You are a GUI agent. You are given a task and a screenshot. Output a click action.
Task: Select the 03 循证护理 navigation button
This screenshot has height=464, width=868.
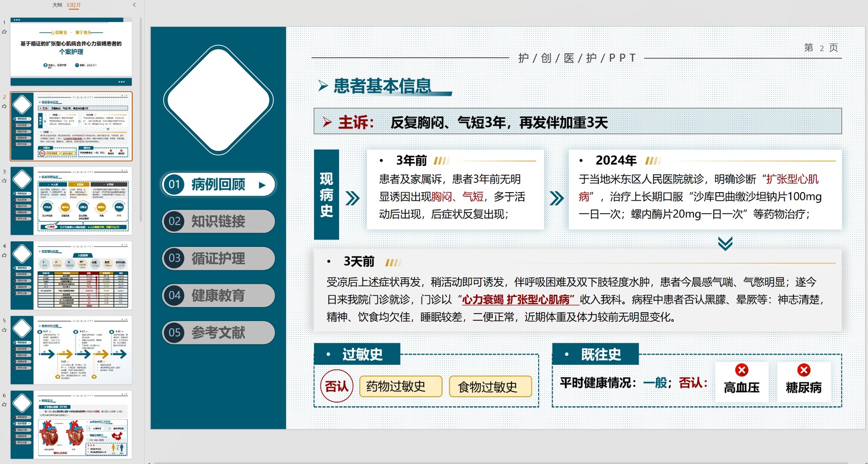point(219,259)
